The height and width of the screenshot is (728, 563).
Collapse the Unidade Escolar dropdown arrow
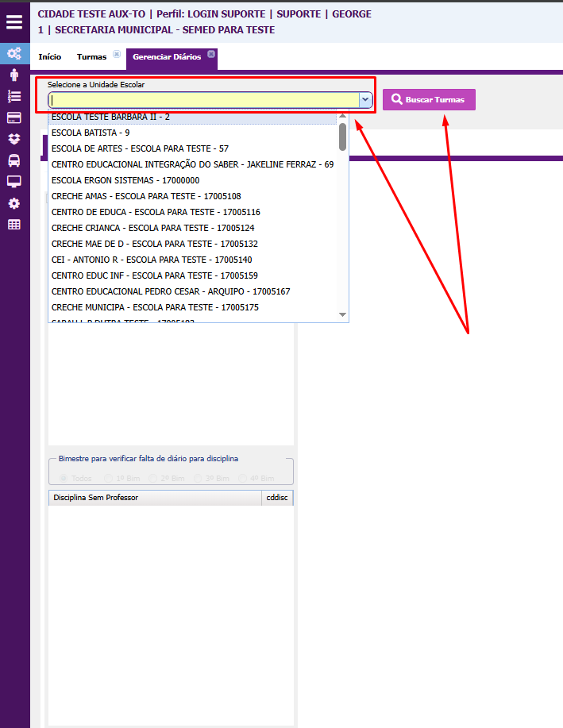pyautogui.click(x=365, y=100)
